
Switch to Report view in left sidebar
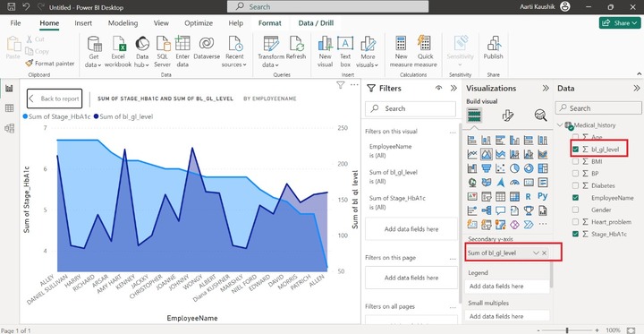tap(9, 88)
